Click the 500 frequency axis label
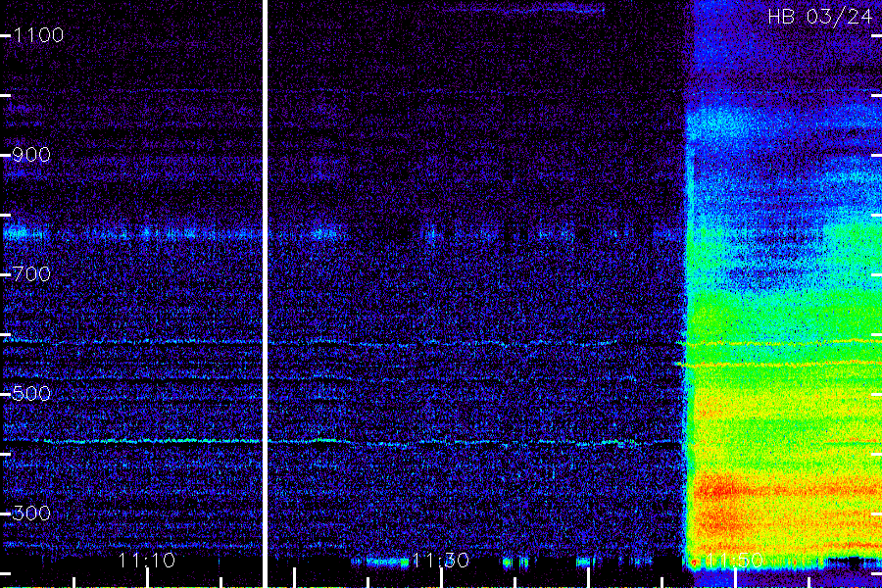 coord(31,393)
